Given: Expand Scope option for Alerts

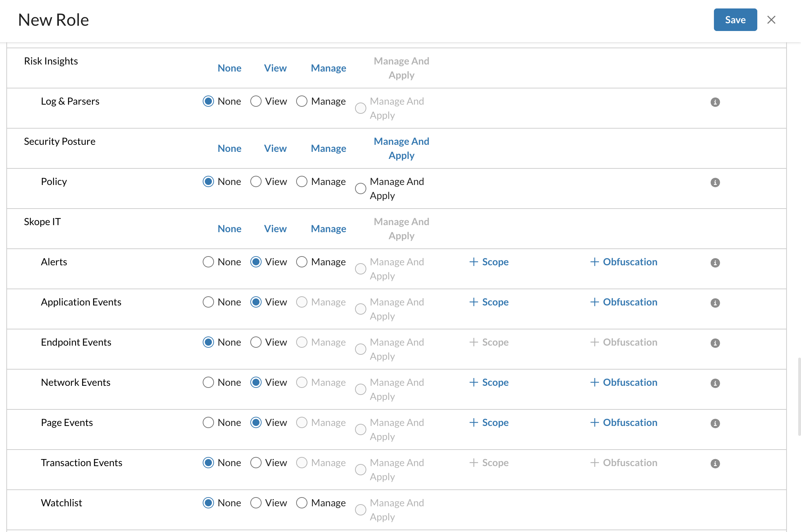Looking at the screenshot, I should pos(489,262).
